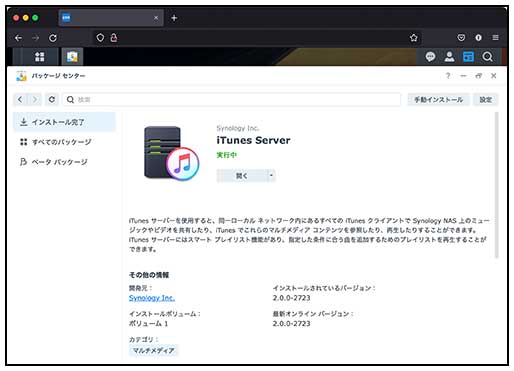
Task: Go forward in the browser
Action: (x=35, y=38)
